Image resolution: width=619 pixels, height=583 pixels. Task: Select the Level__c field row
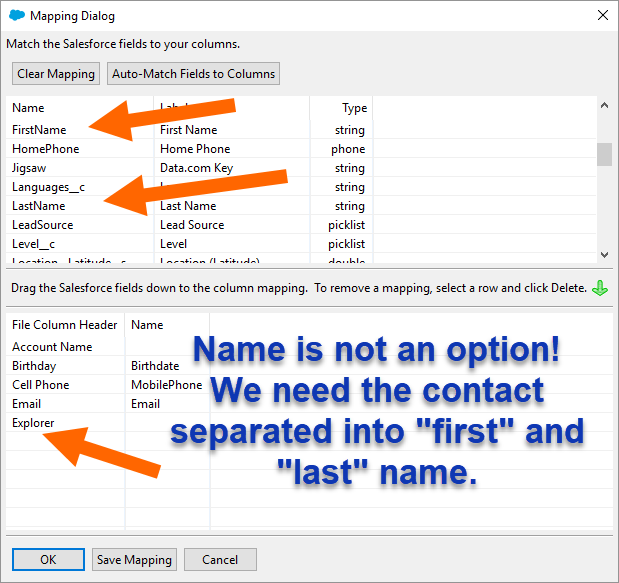(301, 244)
